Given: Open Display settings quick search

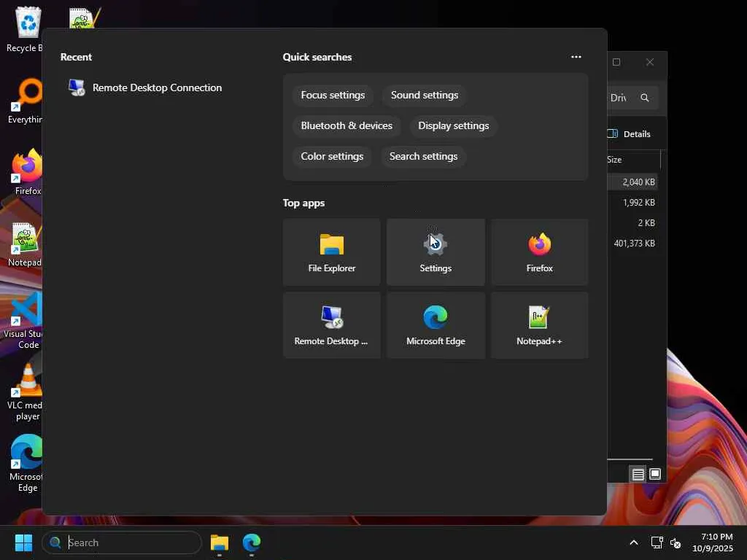Looking at the screenshot, I should click(x=454, y=125).
